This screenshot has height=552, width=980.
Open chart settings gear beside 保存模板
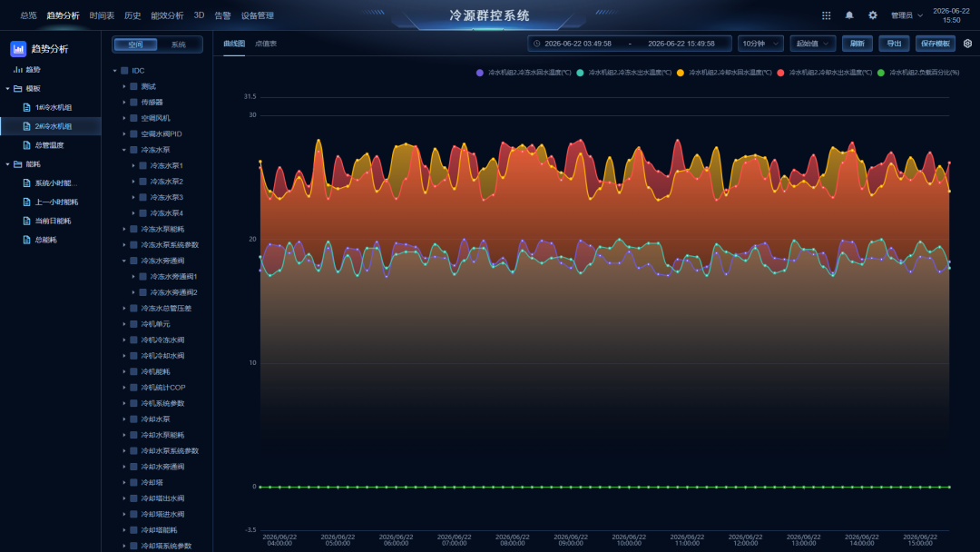pyautogui.click(x=967, y=44)
